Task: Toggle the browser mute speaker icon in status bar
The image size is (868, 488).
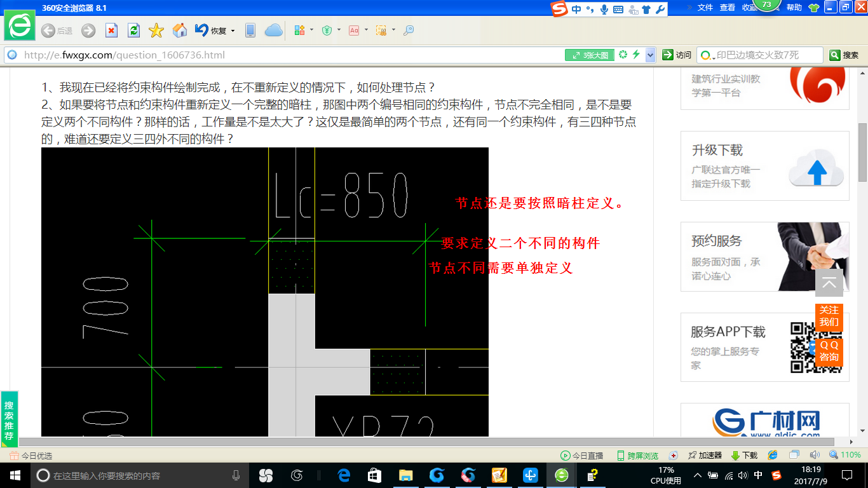Action: [x=815, y=455]
